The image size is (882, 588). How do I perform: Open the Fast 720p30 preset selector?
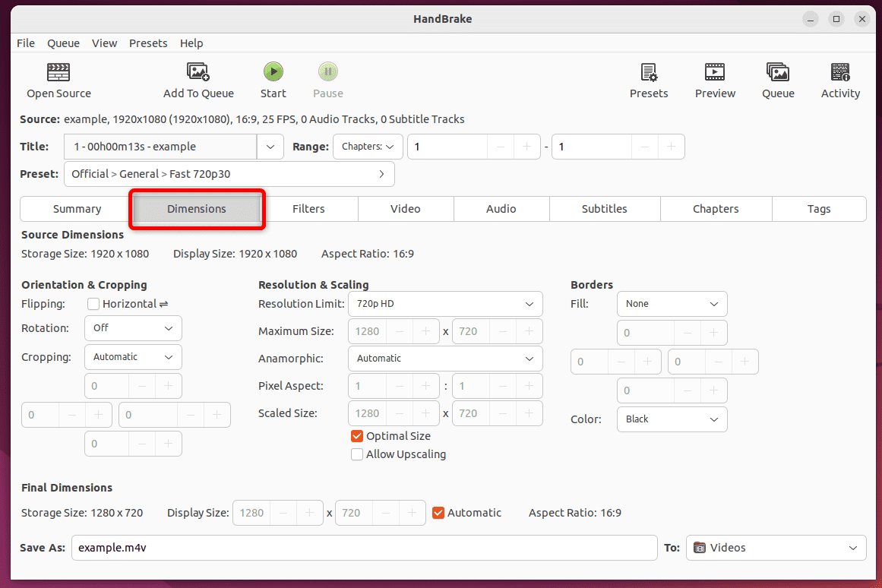[x=229, y=174]
